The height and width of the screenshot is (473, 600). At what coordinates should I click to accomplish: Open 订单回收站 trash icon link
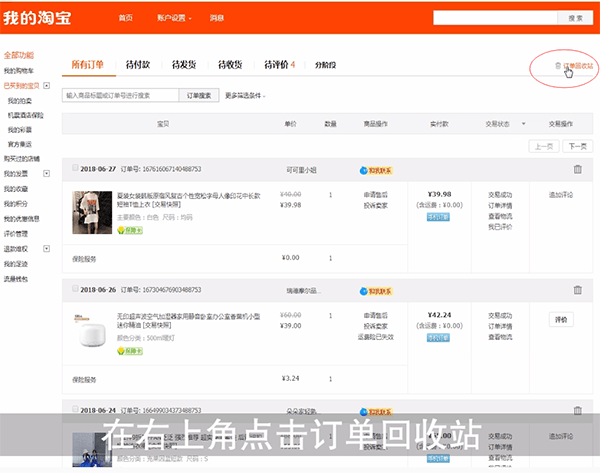(x=573, y=66)
